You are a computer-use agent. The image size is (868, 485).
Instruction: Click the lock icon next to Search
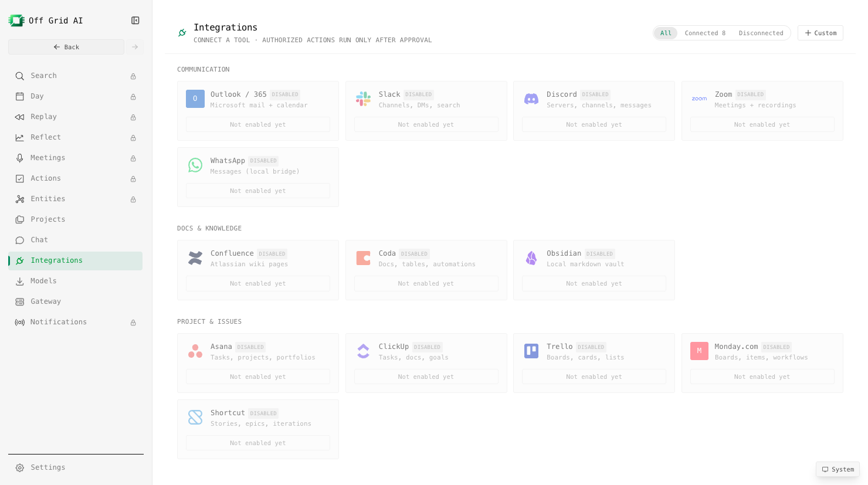coord(133,76)
